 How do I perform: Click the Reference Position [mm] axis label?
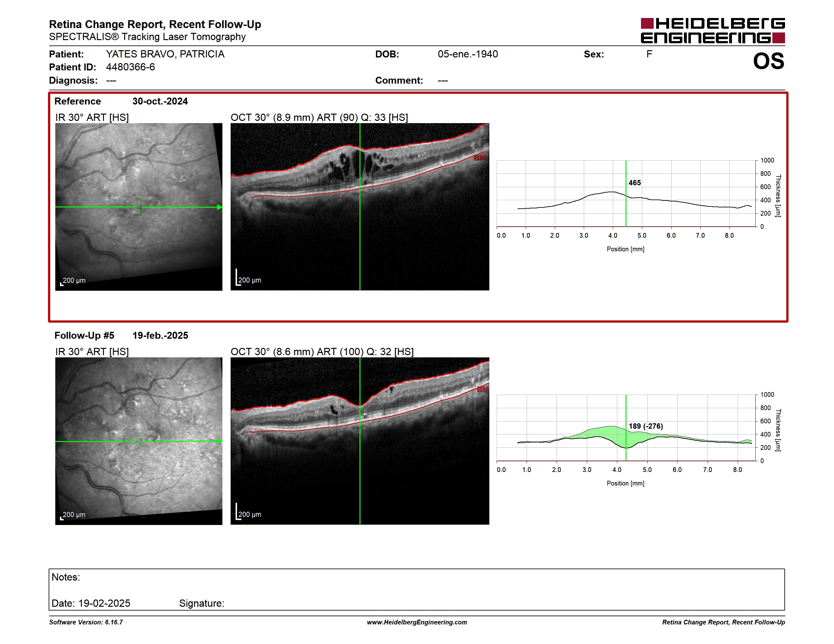point(625,249)
